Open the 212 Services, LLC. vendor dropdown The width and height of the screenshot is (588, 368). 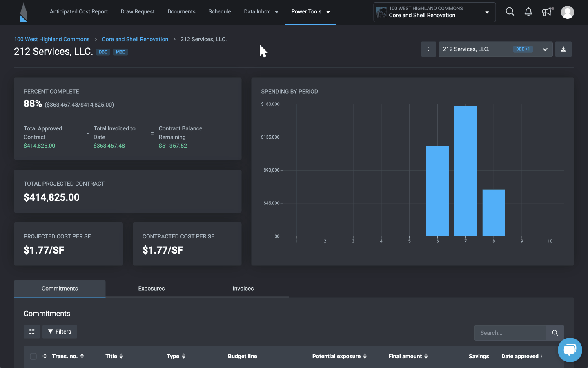496,49
